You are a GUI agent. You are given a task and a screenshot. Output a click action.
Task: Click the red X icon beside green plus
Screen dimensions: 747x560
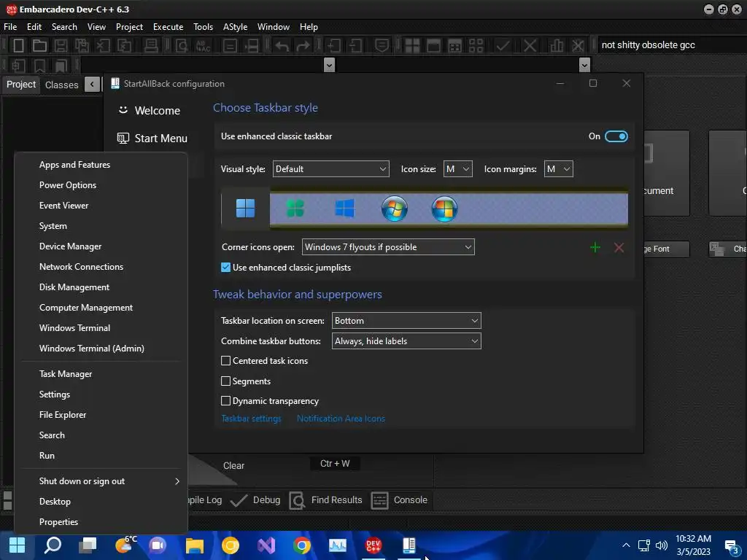click(619, 248)
